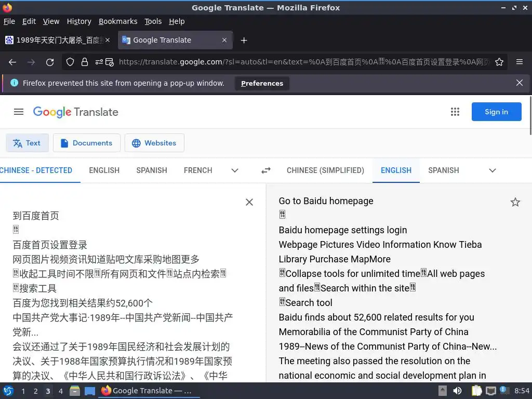Clear the source text with X
532x399 pixels.
249,202
